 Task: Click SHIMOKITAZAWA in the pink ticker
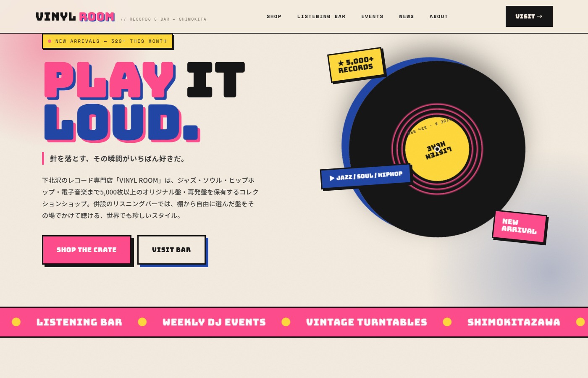(x=514, y=322)
